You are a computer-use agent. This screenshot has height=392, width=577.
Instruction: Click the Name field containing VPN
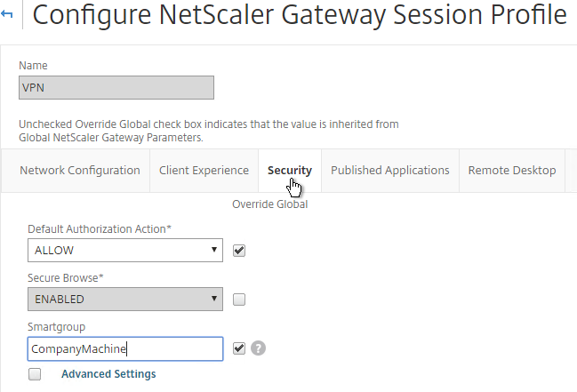tap(116, 88)
